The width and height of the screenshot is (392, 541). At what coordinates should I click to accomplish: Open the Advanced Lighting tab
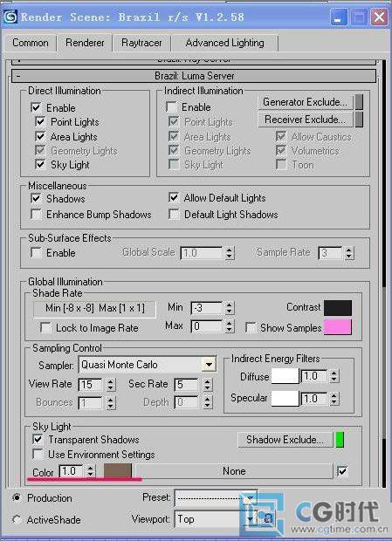tap(224, 43)
